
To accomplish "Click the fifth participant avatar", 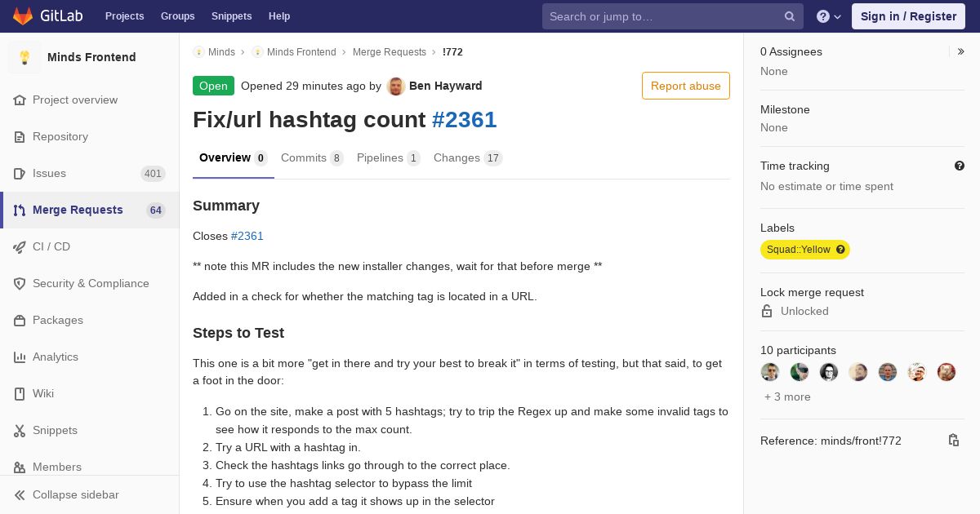I will pyautogui.click(x=888, y=372).
